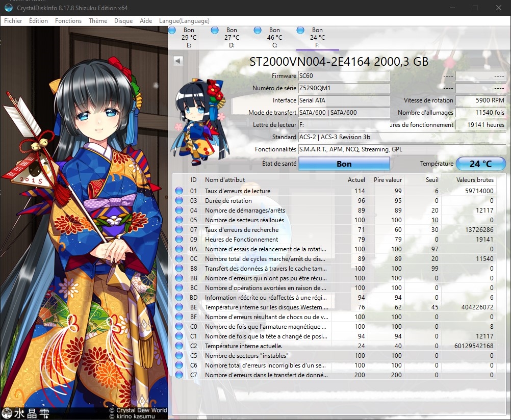
Task: Click the 24 °C temperature button
Action: 481,164
